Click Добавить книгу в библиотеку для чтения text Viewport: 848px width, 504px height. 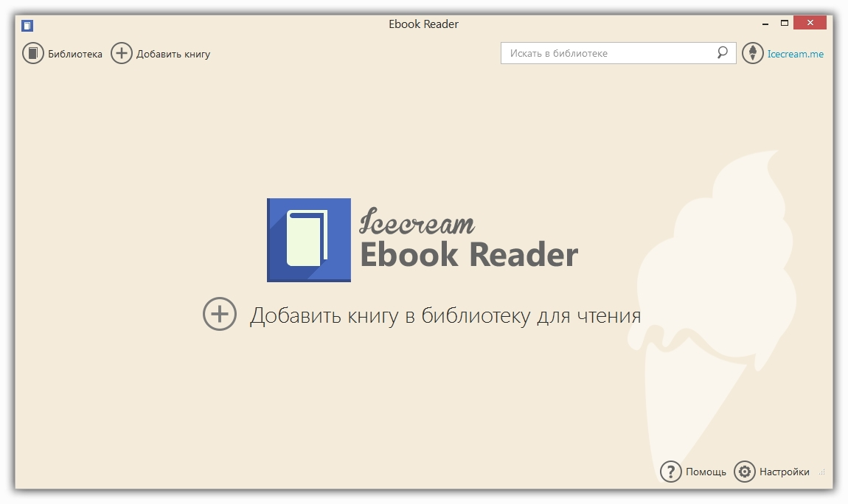(445, 316)
